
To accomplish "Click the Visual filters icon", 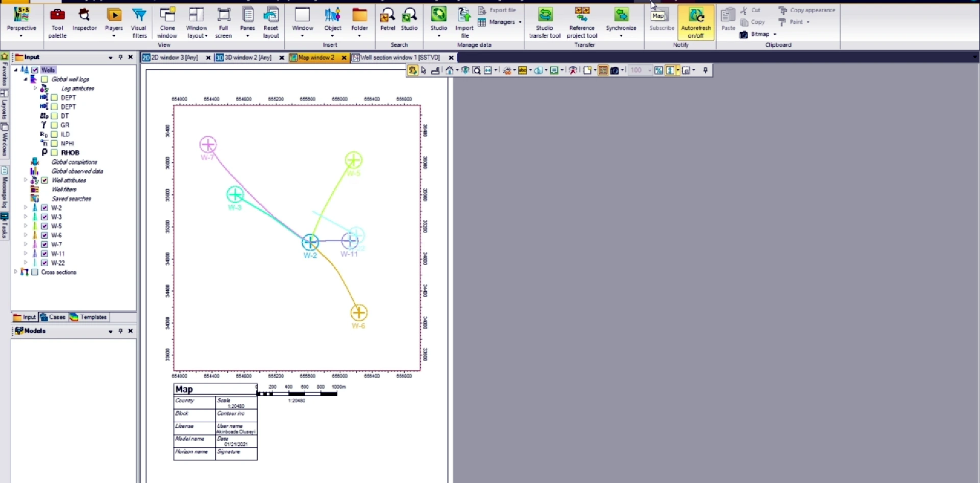I will [x=139, y=22].
